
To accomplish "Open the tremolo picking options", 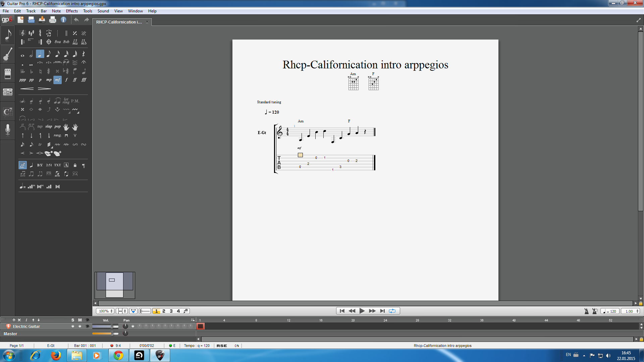I will [x=49, y=144].
